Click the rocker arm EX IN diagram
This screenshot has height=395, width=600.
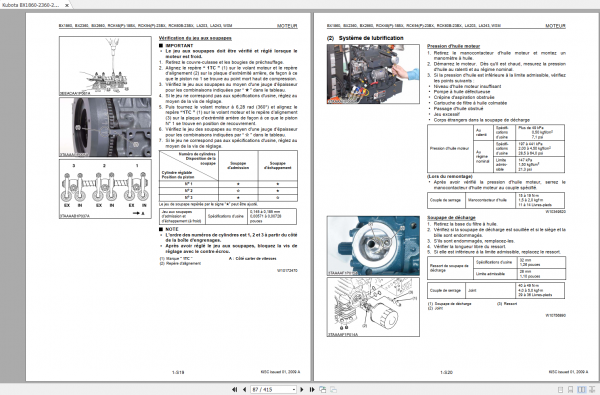tap(105, 189)
